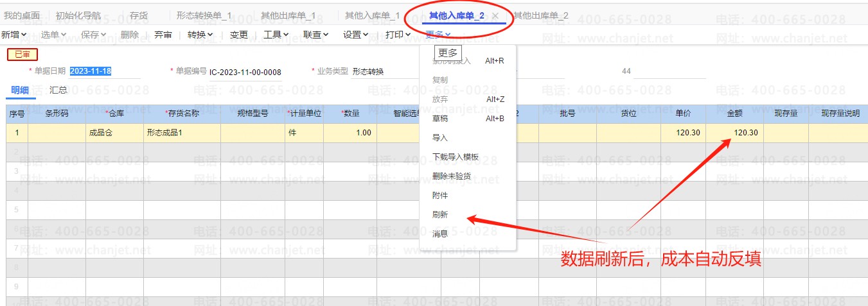Click the 货位 column header
Image resolution: width=868 pixels, height=306 pixels.
(628, 114)
